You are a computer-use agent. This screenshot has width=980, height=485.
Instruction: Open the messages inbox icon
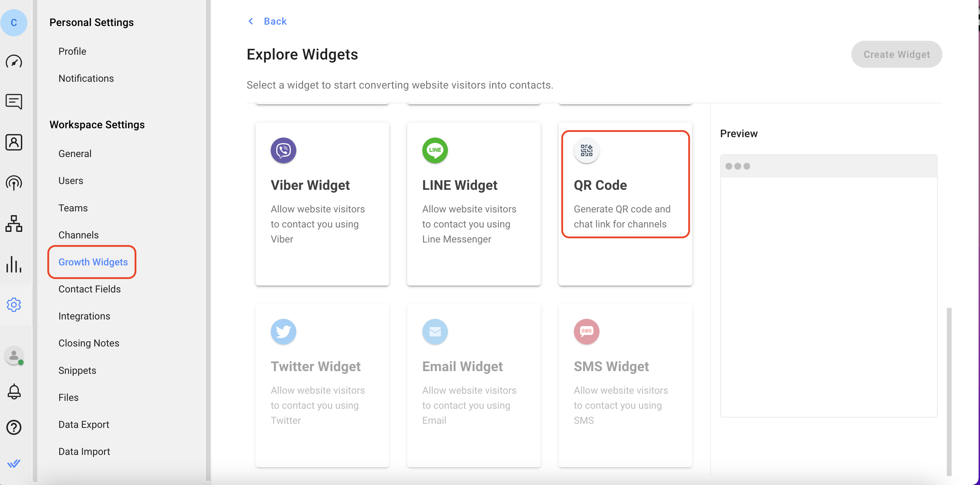pos(14,102)
